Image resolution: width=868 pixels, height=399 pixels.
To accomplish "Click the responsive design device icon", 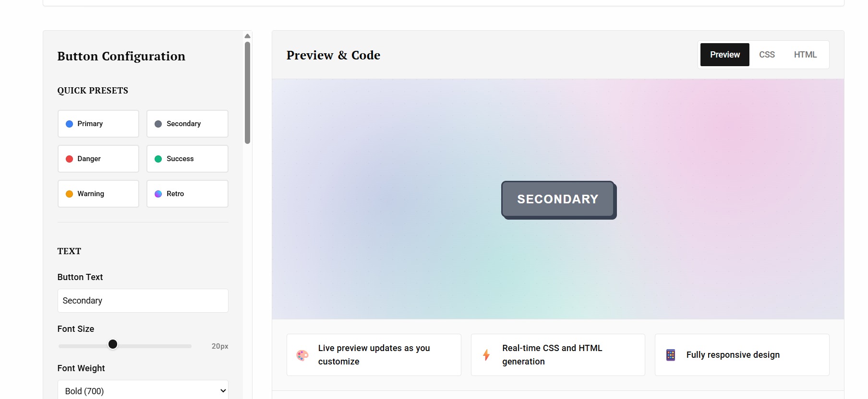I will [671, 355].
